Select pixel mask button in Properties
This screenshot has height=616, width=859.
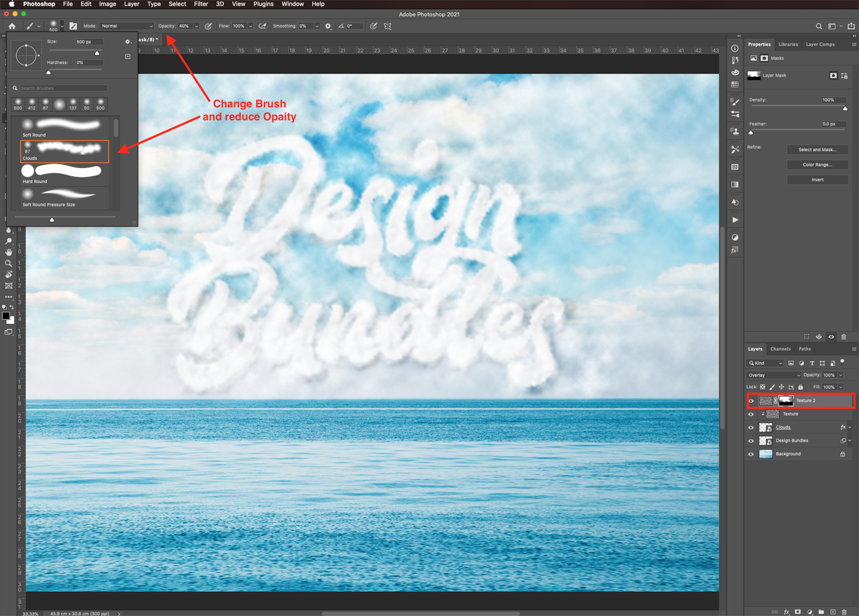pos(833,76)
